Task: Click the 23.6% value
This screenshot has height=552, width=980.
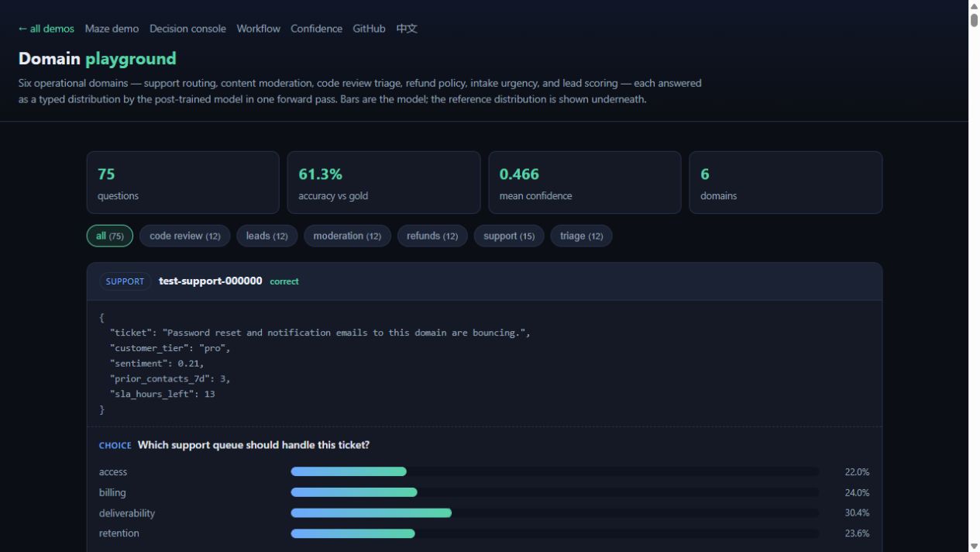Action: (857, 533)
